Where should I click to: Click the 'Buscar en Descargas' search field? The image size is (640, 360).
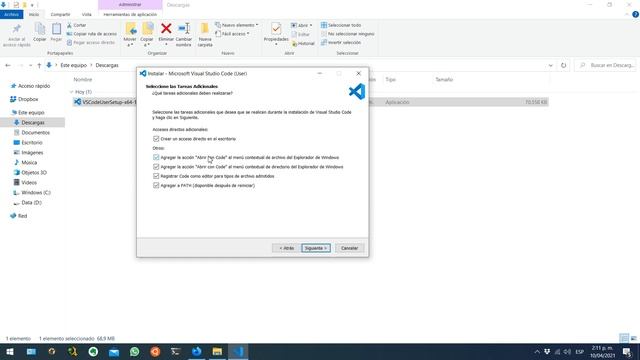pyautogui.click(x=606, y=65)
